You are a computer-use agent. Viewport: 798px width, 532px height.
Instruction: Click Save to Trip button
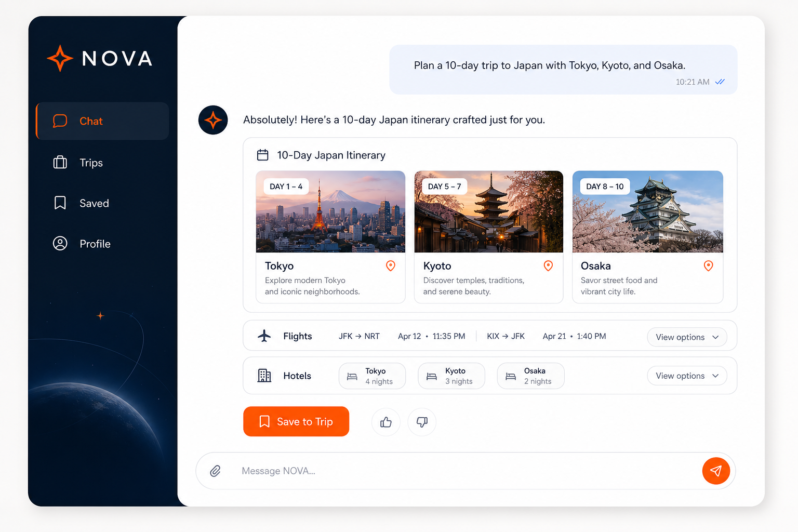point(296,421)
